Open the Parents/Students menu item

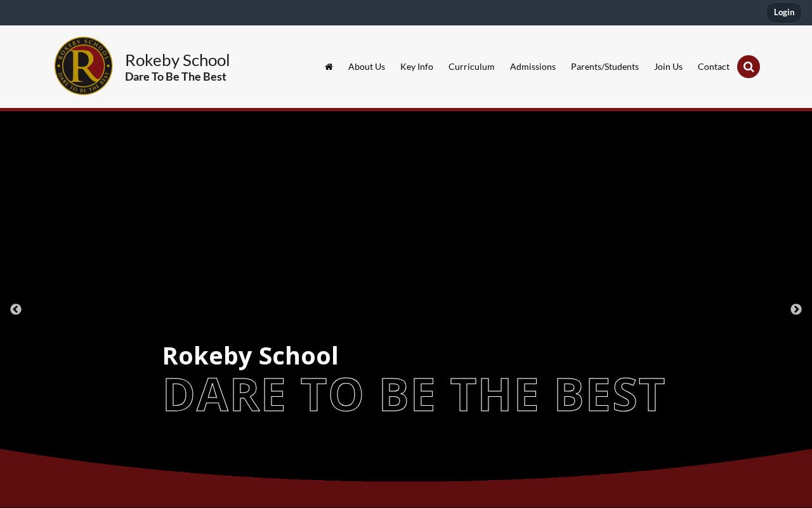tap(605, 67)
